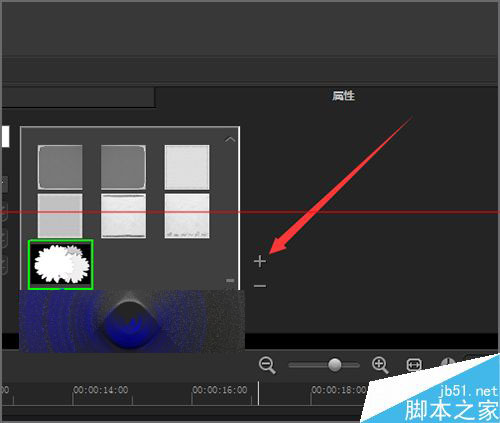Click the 00:00:18:00 mark on the timeline ruler

pyautogui.click(x=339, y=390)
